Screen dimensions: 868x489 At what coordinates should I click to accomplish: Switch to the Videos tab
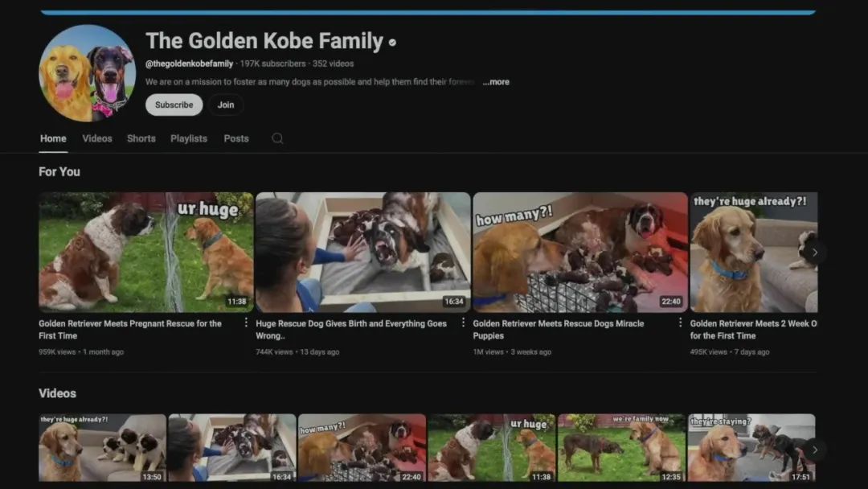(97, 138)
